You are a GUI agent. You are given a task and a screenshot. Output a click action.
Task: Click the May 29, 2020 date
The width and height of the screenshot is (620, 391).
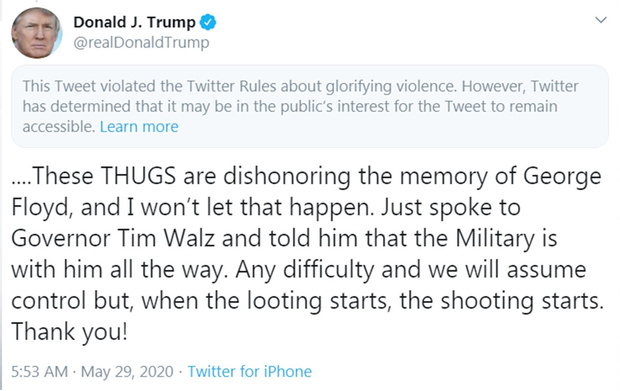tap(127, 372)
